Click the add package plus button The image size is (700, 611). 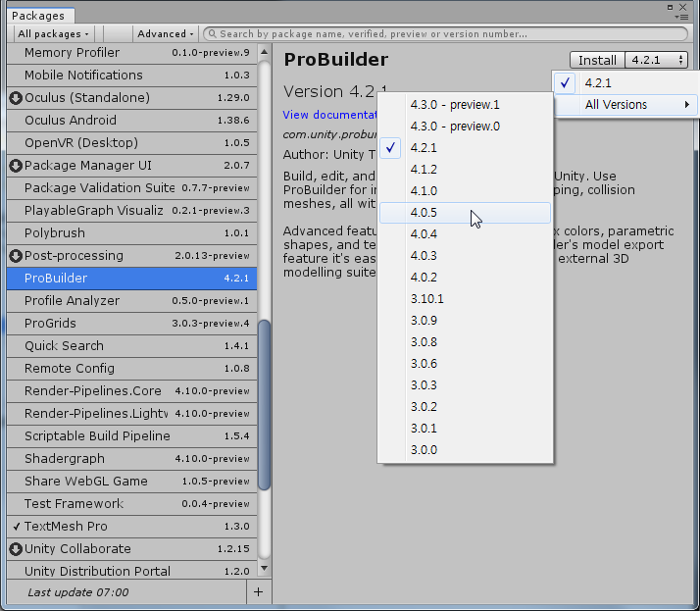tap(258, 592)
